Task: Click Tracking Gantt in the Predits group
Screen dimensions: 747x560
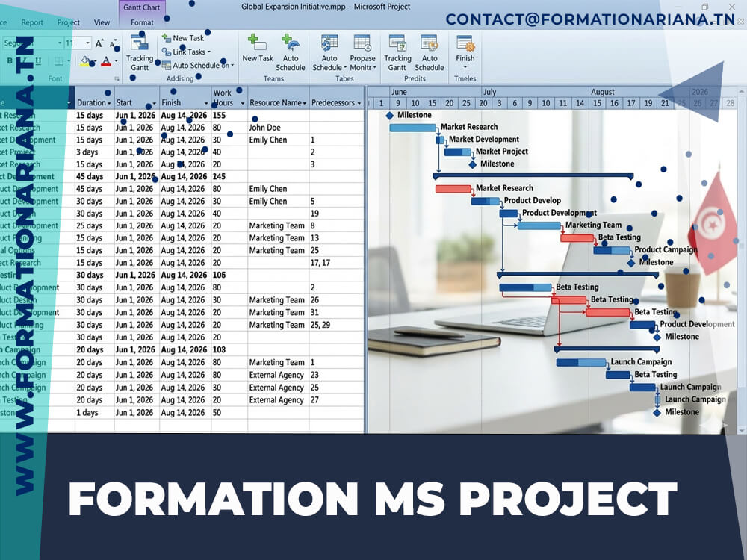Action: [x=397, y=53]
